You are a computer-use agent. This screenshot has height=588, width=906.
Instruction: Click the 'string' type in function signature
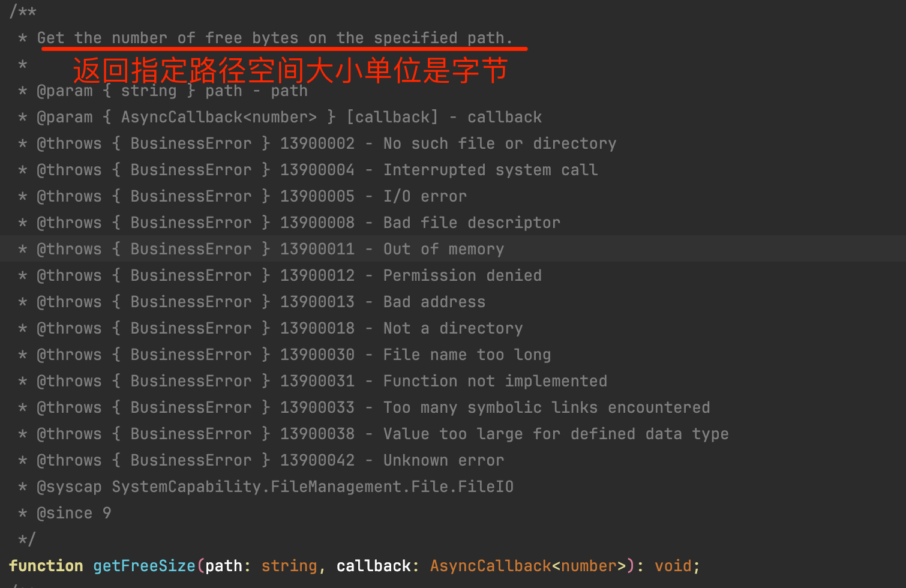pos(289,566)
